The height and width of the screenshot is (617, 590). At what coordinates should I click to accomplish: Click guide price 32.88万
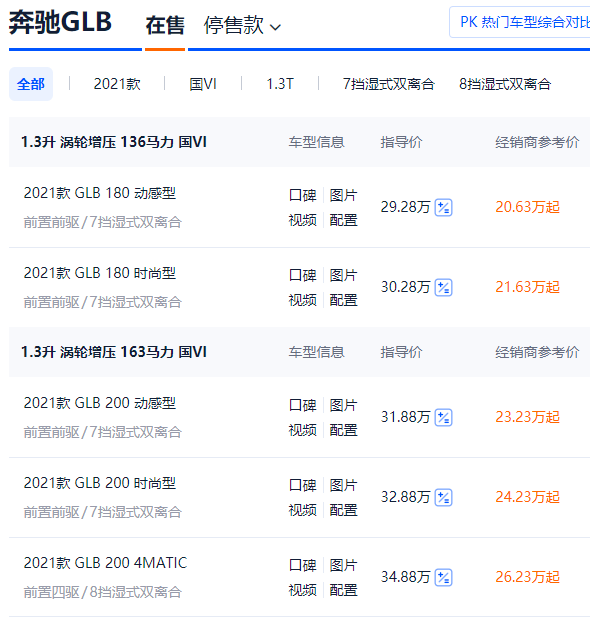pyautogui.click(x=405, y=497)
